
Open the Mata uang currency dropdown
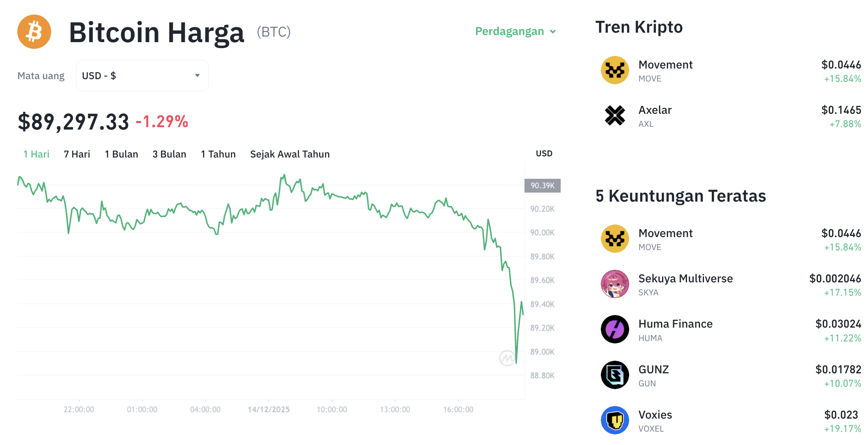point(142,75)
